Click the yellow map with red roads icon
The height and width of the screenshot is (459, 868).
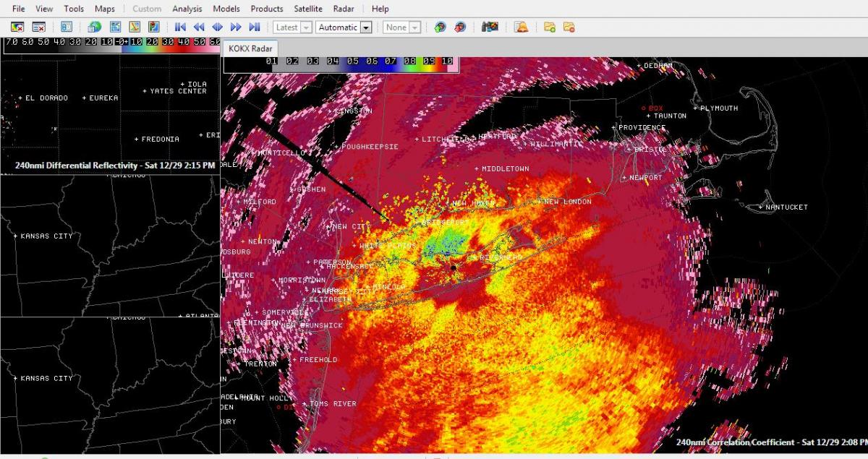coord(135,27)
